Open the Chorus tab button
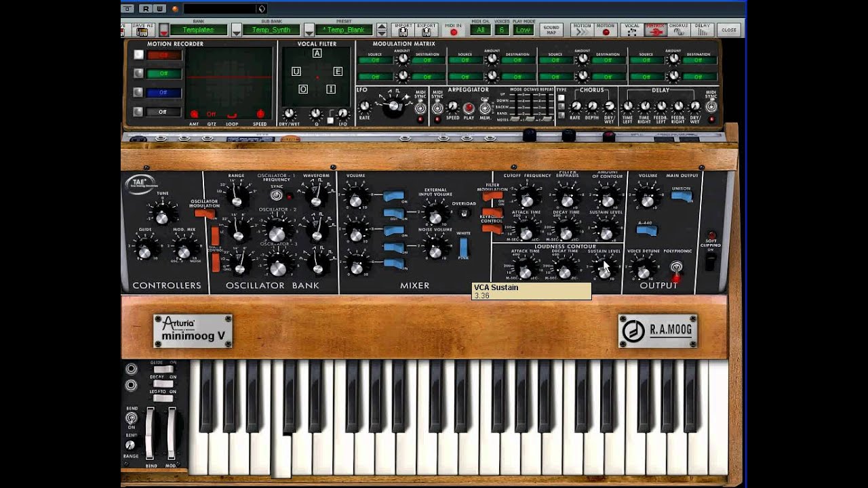This screenshot has height=488, width=868. point(678,30)
